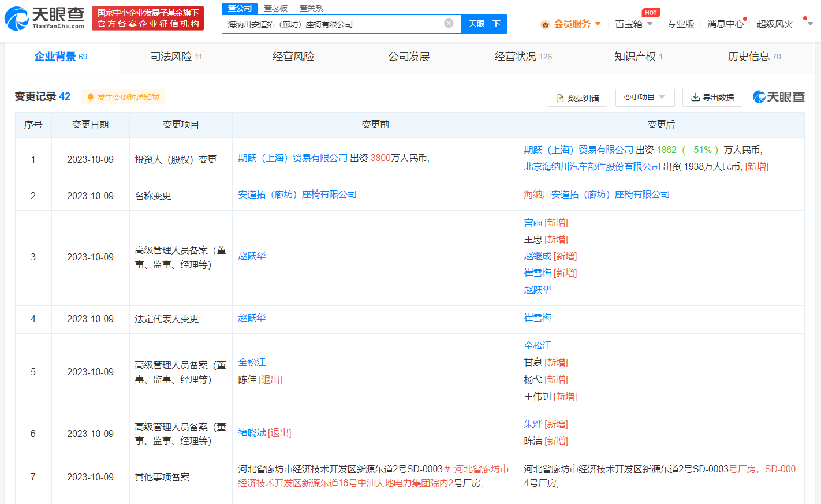Open 崔雪梅 link in 法定代表人变更 row
This screenshot has height=504, width=821.
pos(538,318)
